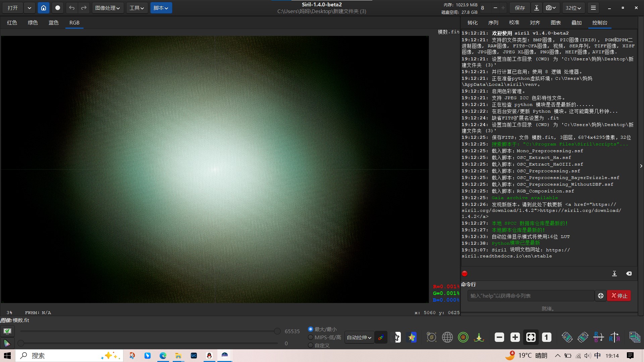This screenshot has width=644, height=362.
Task: Click the mirror horizontal R icon
Action: point(598,337)
